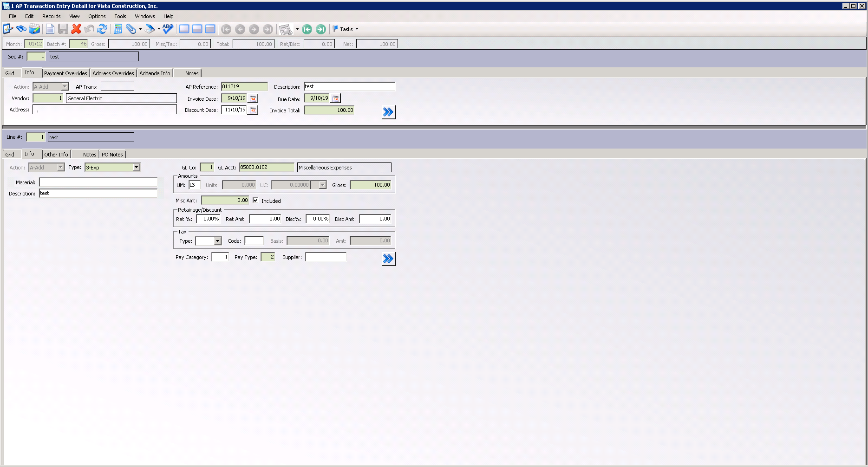This screenshot has width=868, height=467.
Task: Open the Records menu
Action: pos(52,16)
